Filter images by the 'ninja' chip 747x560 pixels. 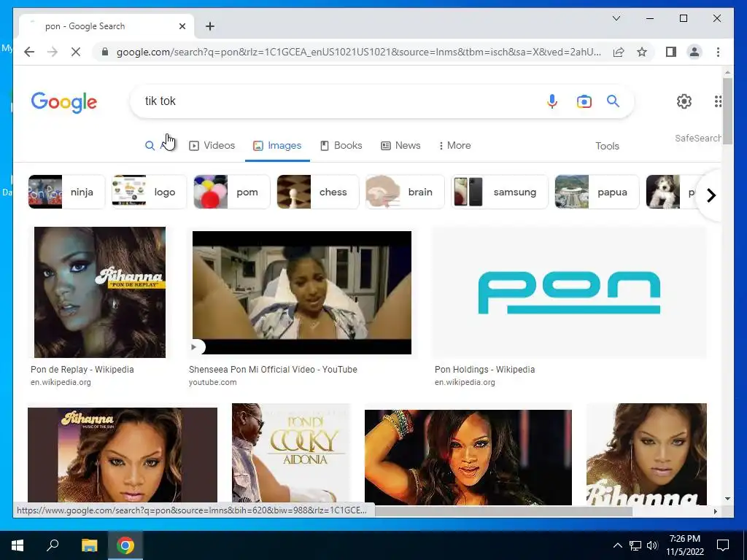tap(66, 192)
